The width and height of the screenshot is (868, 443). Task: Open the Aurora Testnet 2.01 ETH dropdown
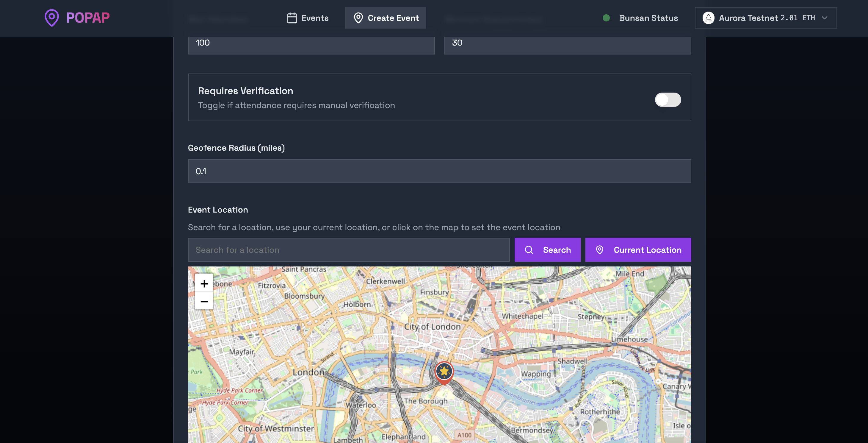point(766,18)
